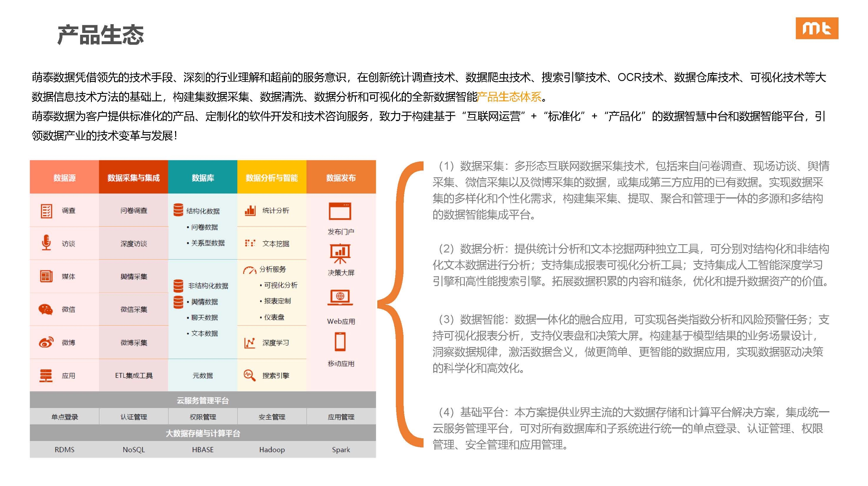Click the server icon beside 应用

(x=46, y=375)
